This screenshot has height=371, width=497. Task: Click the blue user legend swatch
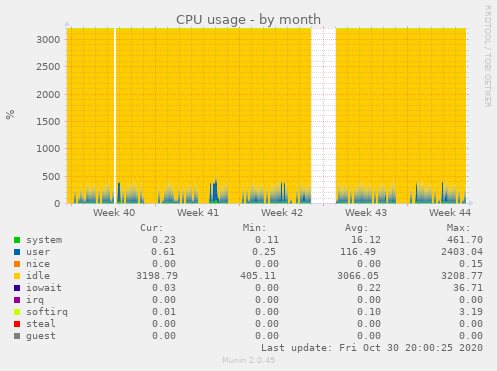click(x=17, y=252)
